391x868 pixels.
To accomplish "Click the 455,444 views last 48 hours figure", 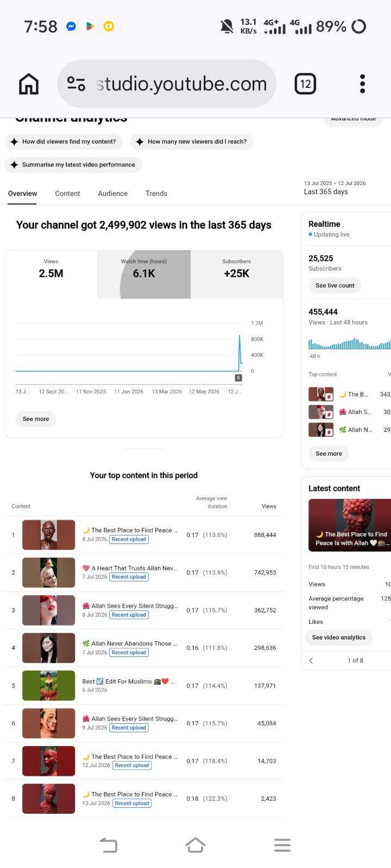I will pyautogui.click(x=323, y=312).
